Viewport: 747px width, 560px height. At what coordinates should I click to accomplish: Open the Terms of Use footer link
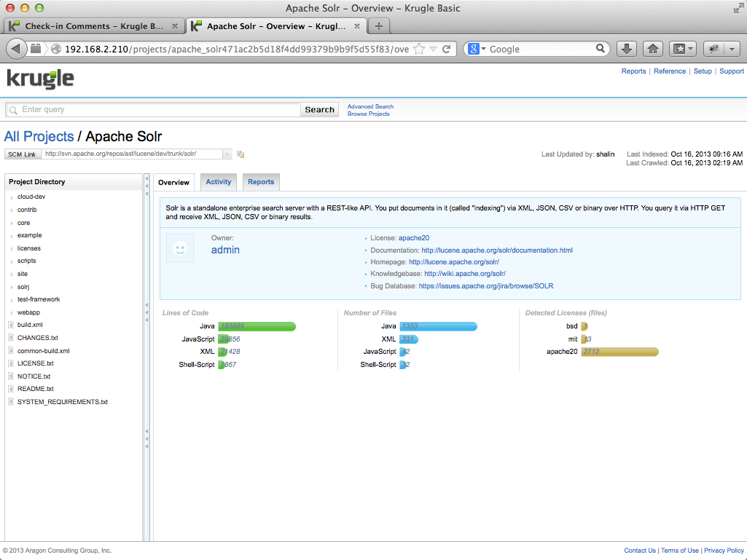tap(680, 551)
